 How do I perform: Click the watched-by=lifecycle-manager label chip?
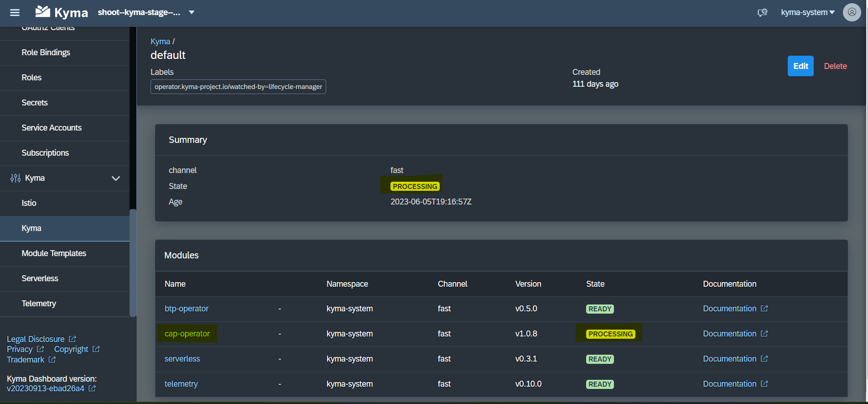pyautogui.click(x=238, y=87)
